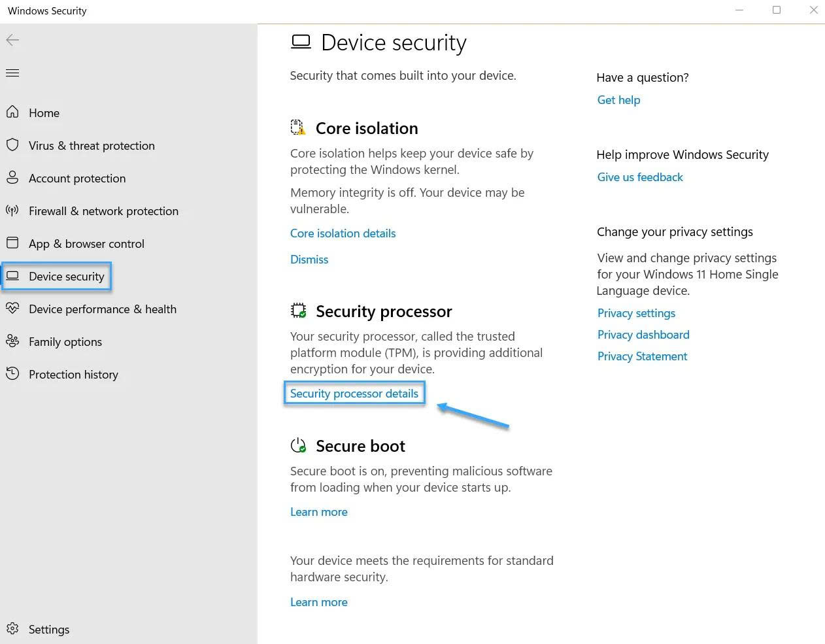
Task: Click the Virus & threat protection shield icon
Action: [x=12, y=145]
